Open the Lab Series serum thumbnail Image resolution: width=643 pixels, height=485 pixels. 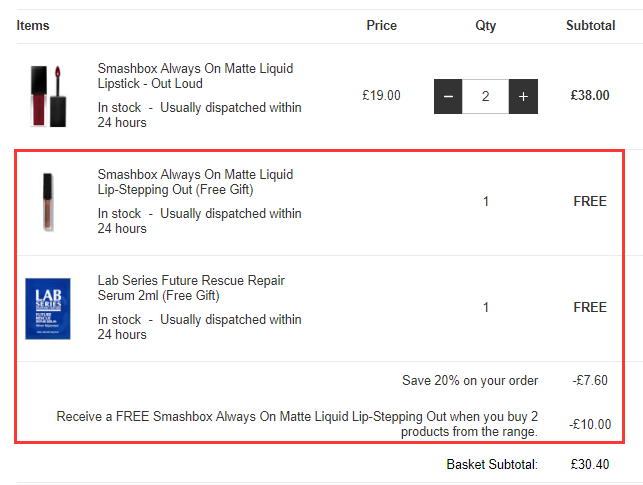(48, 308)
